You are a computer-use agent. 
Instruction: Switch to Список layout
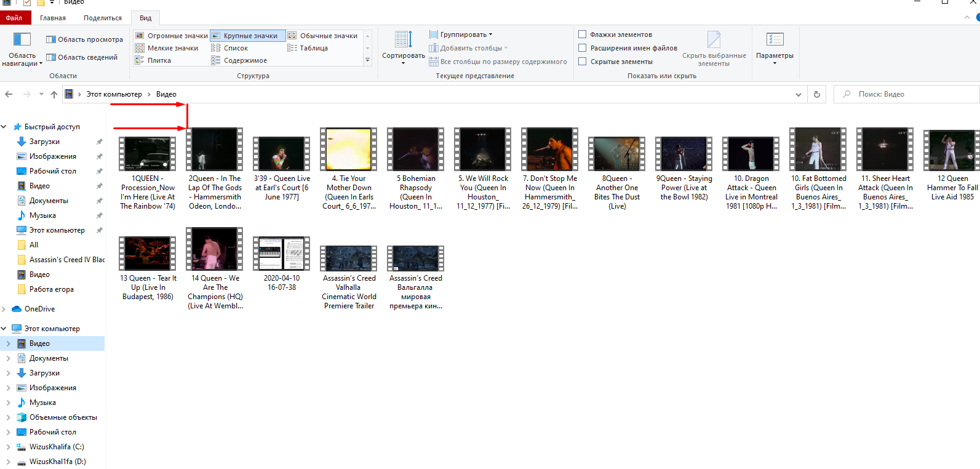pos(229,48)
